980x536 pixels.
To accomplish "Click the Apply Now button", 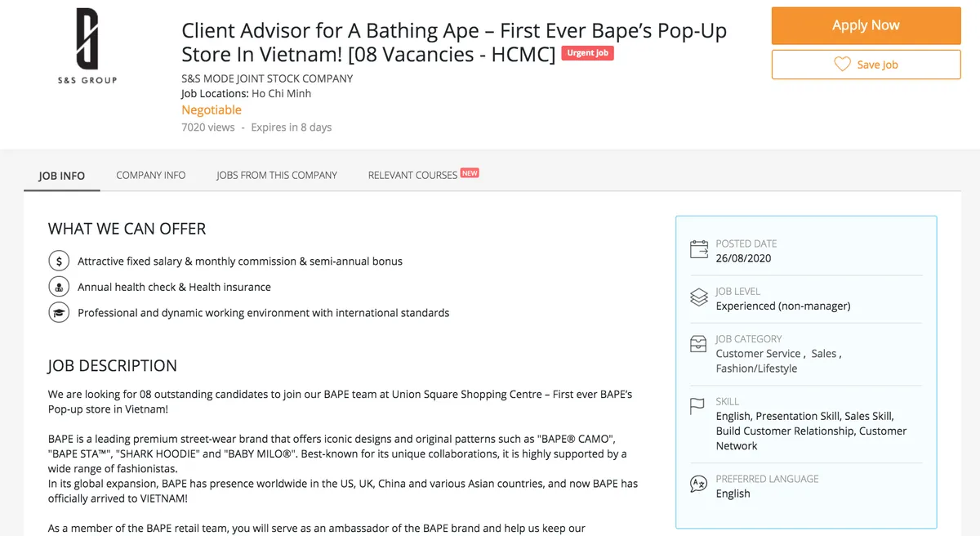I will click(866, 25).
